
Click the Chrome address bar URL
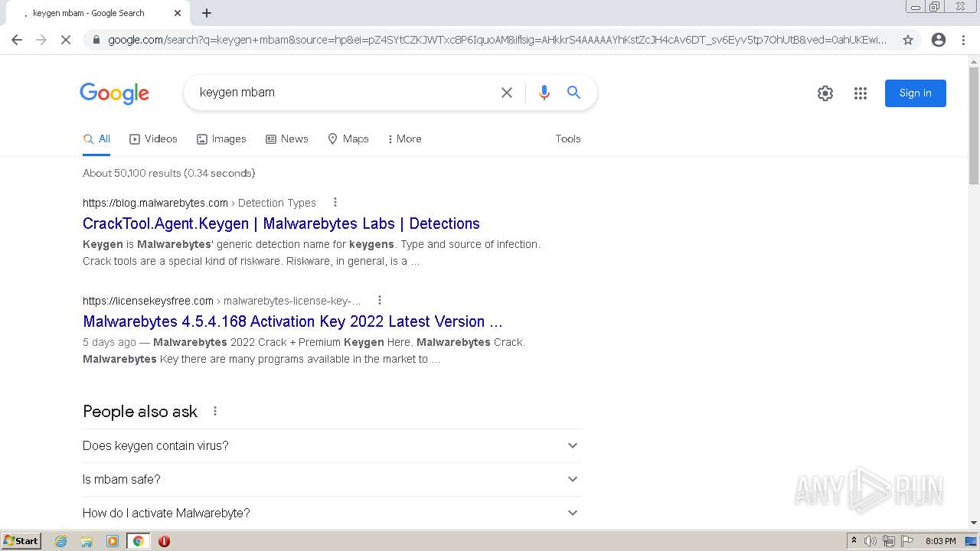coord(498,40)
